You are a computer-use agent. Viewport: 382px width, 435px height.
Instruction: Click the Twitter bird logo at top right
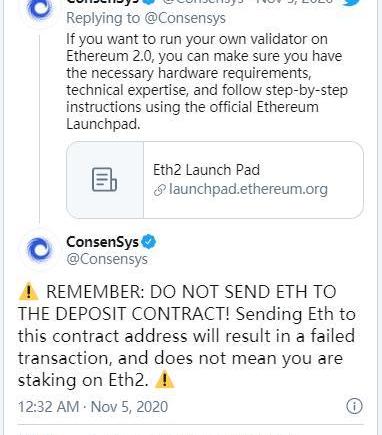tap(353, 2)
